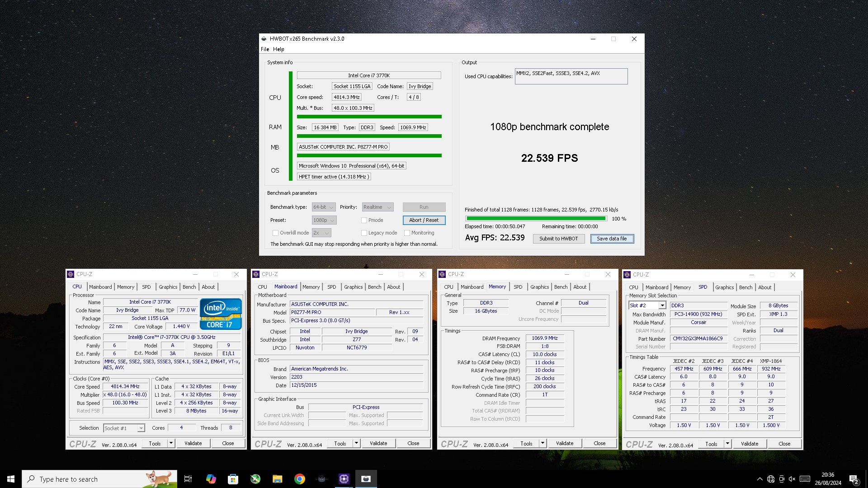This screenshot has height=488, width=868.
Task: Launch Copilot from the taskbar
Action: point(211,479)
